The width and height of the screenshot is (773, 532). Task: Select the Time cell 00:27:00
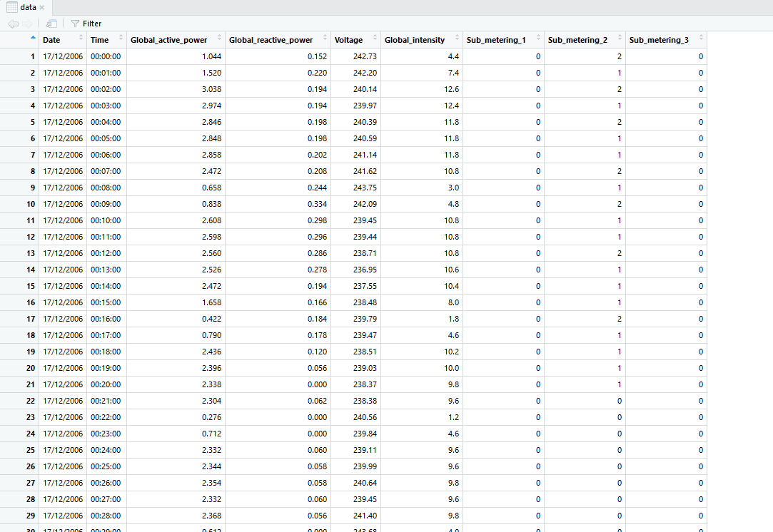click(x=106, y=499)
